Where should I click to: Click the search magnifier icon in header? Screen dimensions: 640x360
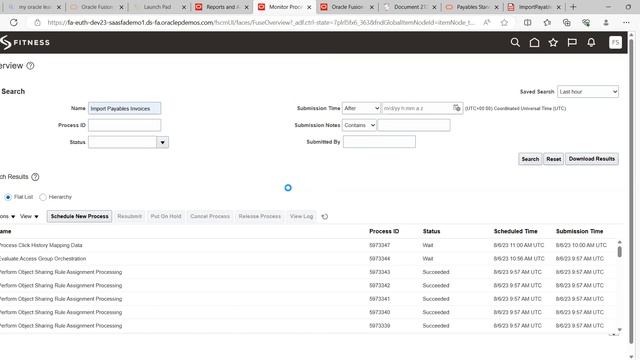pyautogui.click(x=515, y=42)
